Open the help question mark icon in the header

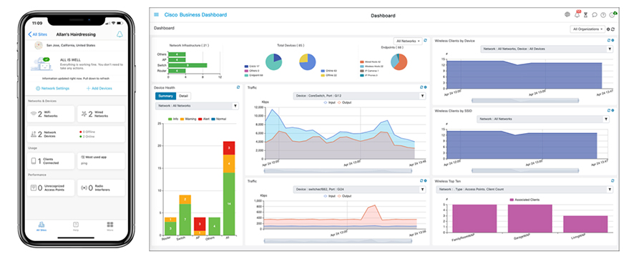pyautogui.click(x=603, y=15)
